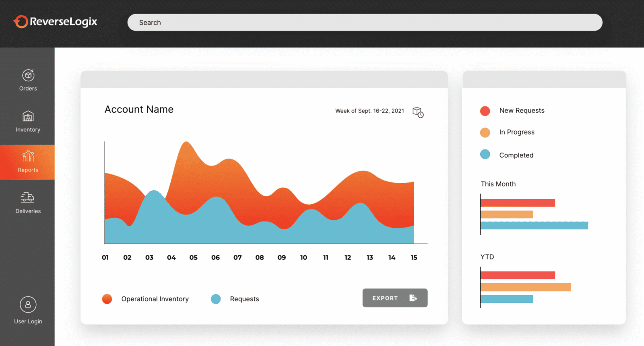Click the Completed legend label
Image resolution: width=644 pixels, height=346 pixels.
point(516,155)
